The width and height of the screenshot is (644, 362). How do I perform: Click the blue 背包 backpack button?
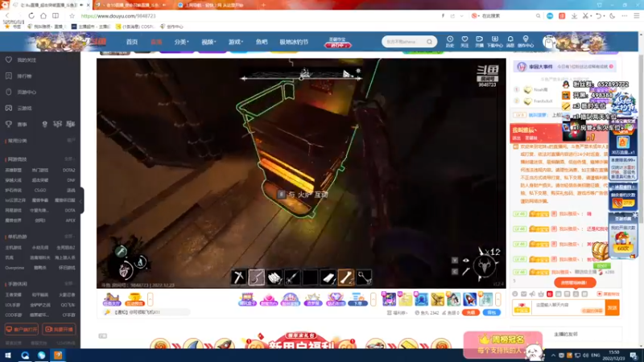coord(491,312)
